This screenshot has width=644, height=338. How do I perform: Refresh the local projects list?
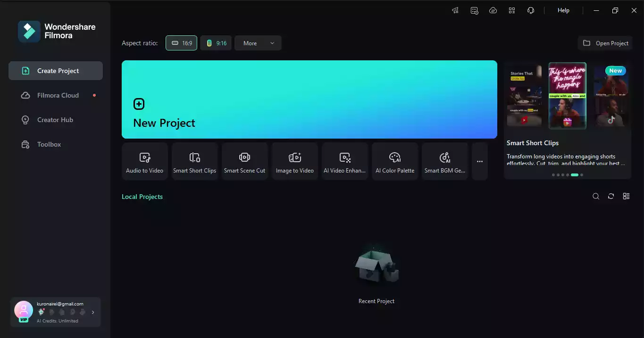pos(611,196)
